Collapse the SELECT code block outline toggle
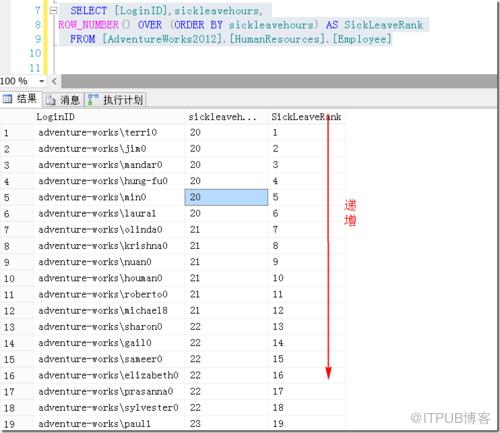Screen dimensions: 500x433 pos(53,11)
